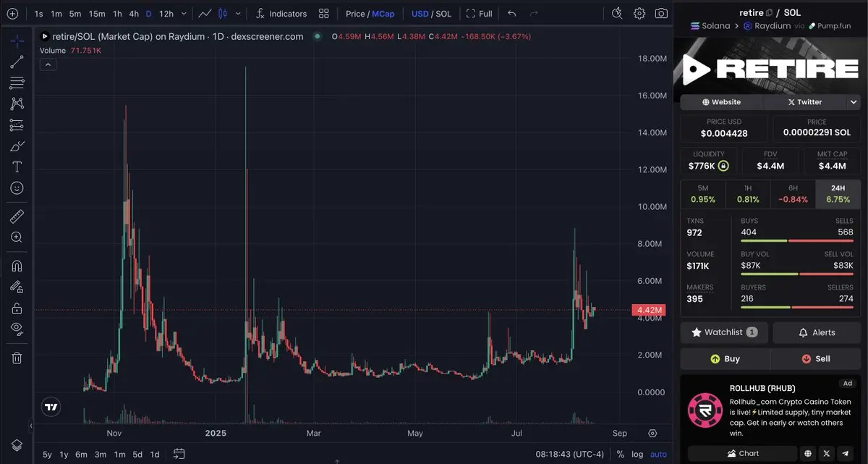Activate the zoom in tool

coord(17,237)
